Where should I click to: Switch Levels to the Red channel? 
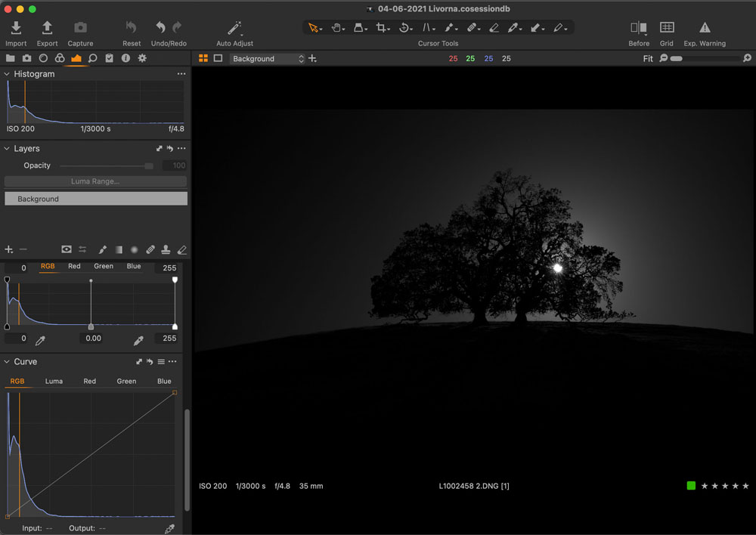pyautogui.click(x=74, y=266)
